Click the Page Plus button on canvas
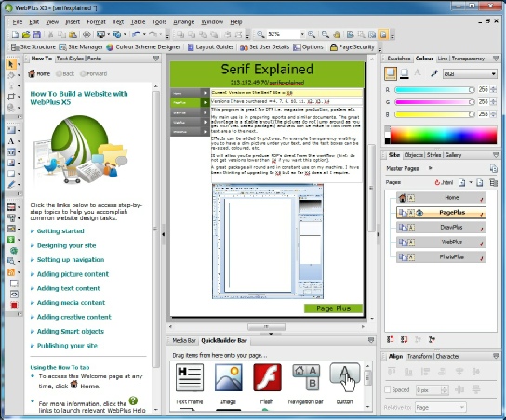 [333, 308]
